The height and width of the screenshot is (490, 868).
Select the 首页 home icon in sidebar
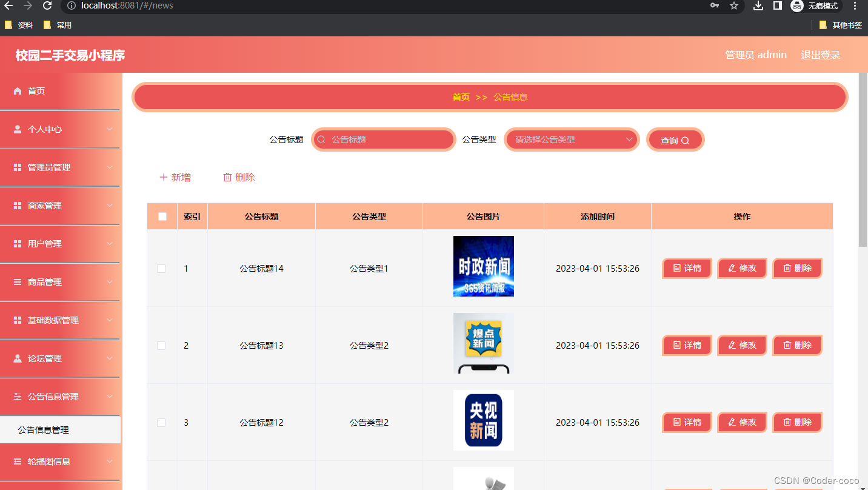click(x=18, y=91)
